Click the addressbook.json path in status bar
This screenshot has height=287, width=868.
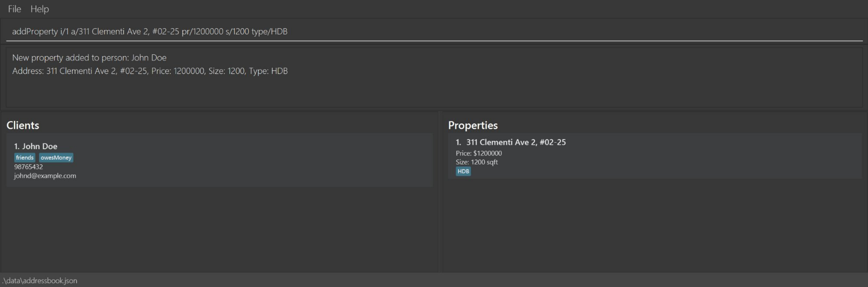click(x=40, y=281)
